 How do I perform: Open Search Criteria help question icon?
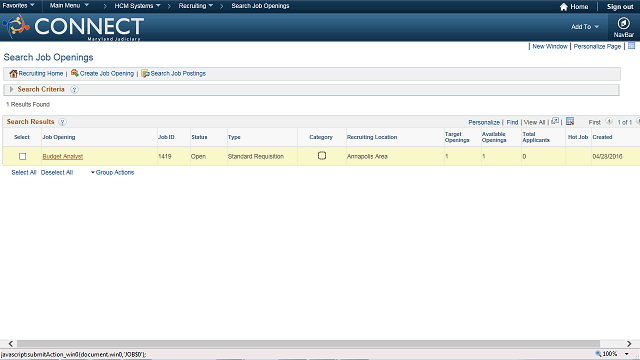pos(74,89)
